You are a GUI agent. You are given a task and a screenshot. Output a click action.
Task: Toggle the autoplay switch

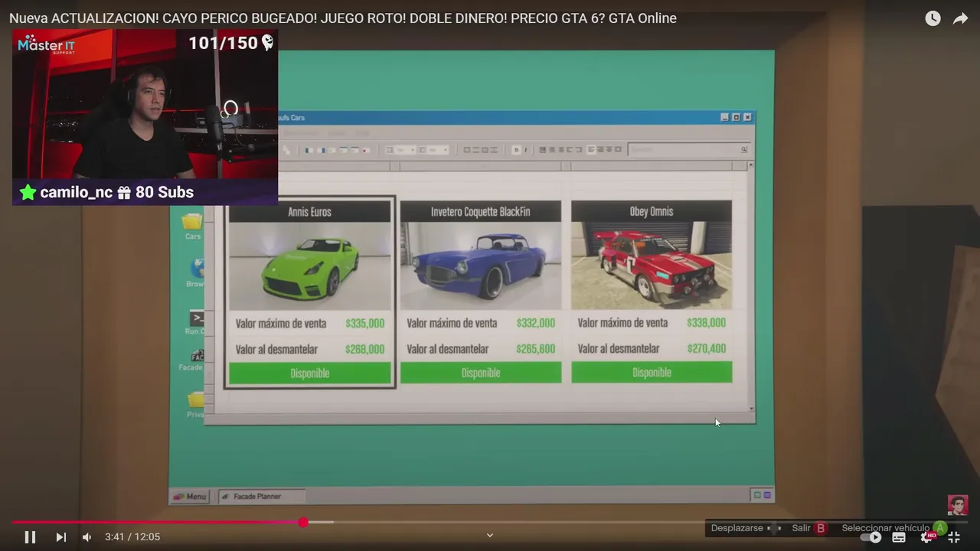871,537
